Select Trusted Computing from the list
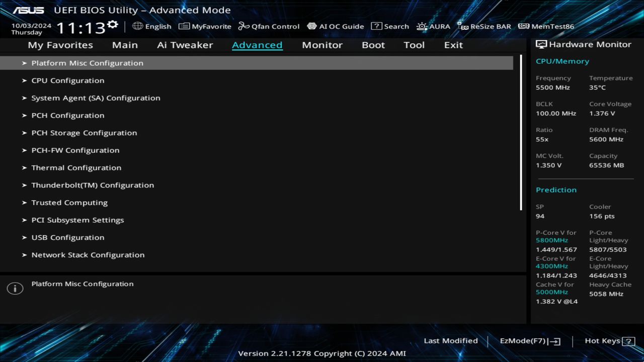Image resolution: width=644 pixels, height=362 pixels. (x=69, y=202)
